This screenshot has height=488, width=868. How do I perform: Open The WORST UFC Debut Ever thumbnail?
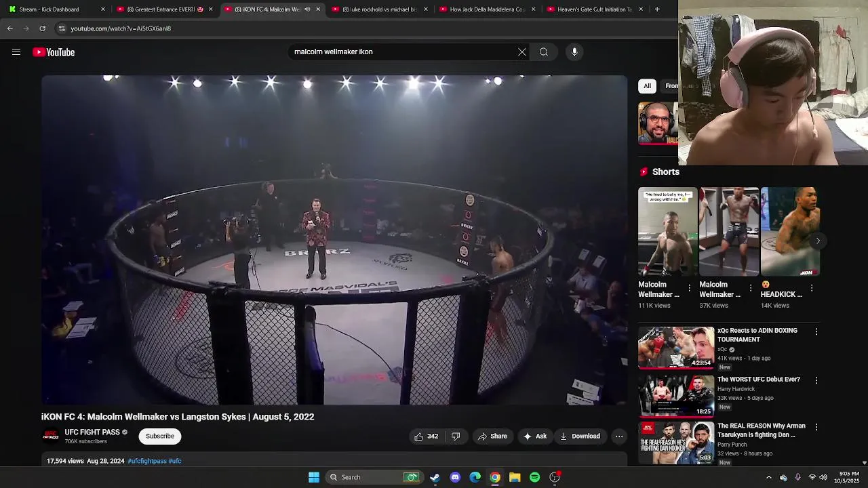click(x=675, y=396)
